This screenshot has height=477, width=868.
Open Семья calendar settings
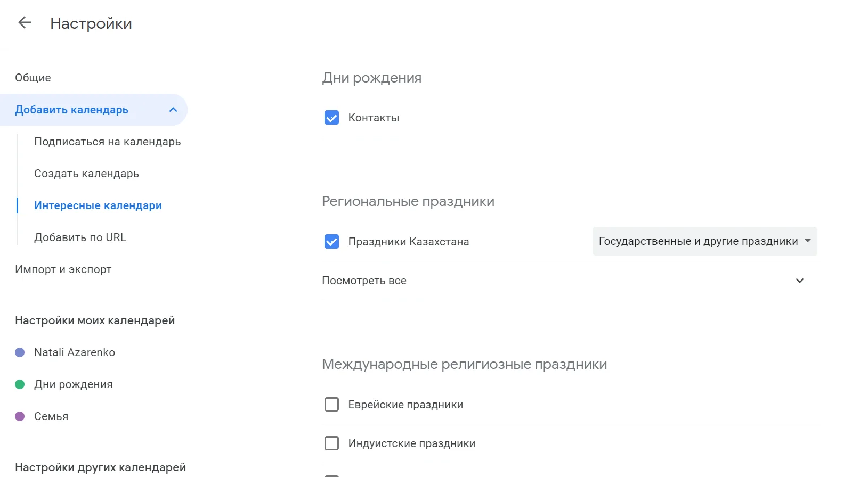point(51,416)
